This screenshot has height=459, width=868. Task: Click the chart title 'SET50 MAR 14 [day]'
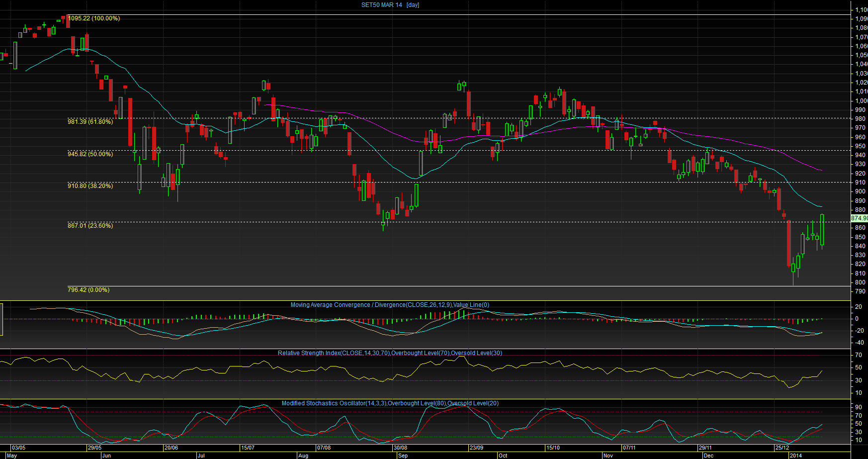390,5
